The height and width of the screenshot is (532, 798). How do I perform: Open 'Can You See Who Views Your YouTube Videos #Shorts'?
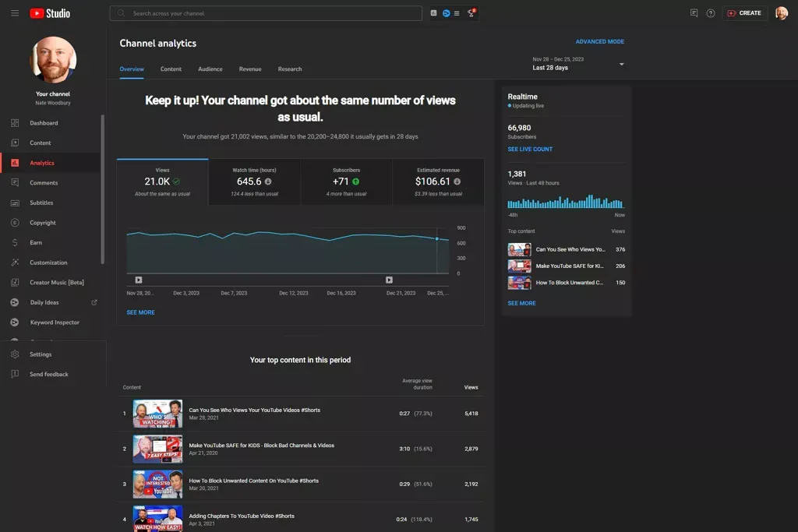click(255, 410)
